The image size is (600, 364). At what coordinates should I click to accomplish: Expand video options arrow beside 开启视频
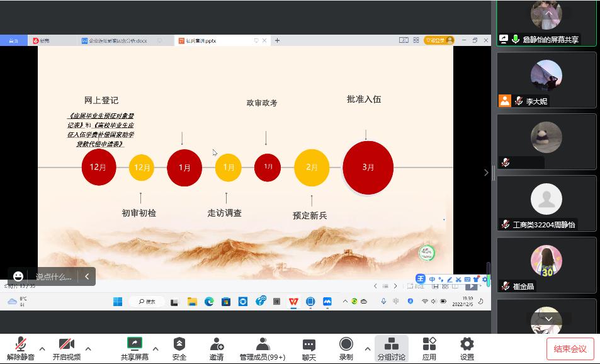click(88, 348)
